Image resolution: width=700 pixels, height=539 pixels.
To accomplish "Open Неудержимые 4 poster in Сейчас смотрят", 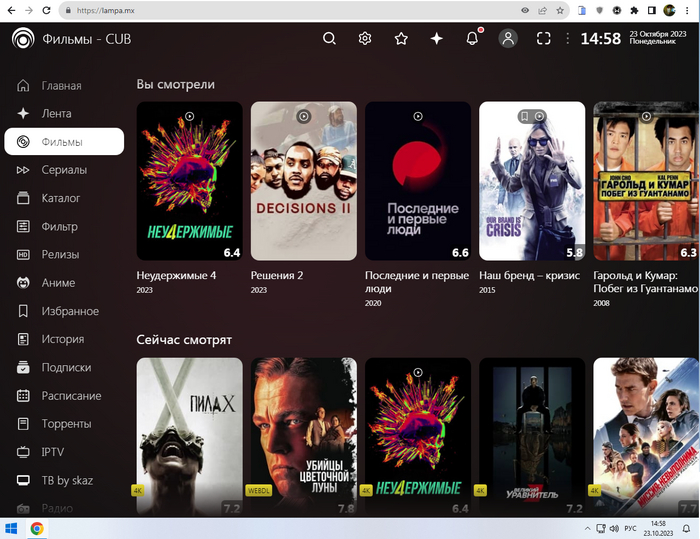I will click(418, 436).
